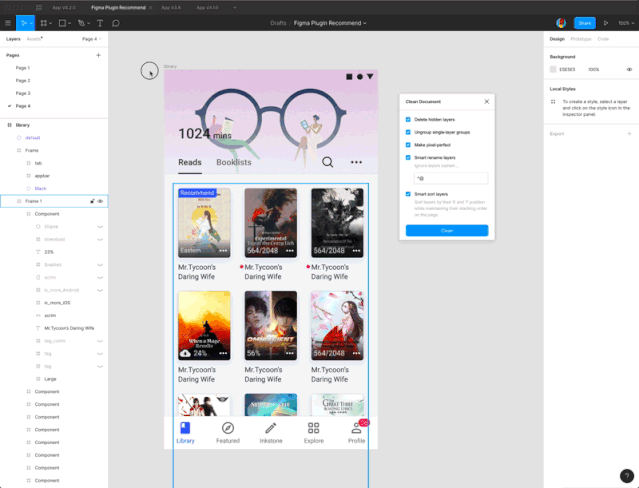Select the Text tool
639x488 pixels.
tap(100, 23)
